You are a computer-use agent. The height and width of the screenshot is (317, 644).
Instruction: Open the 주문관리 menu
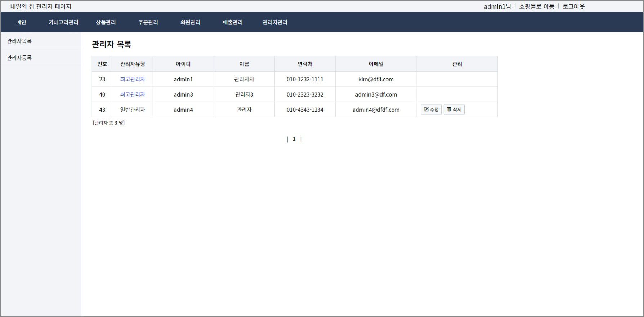[x=148, y=22]
